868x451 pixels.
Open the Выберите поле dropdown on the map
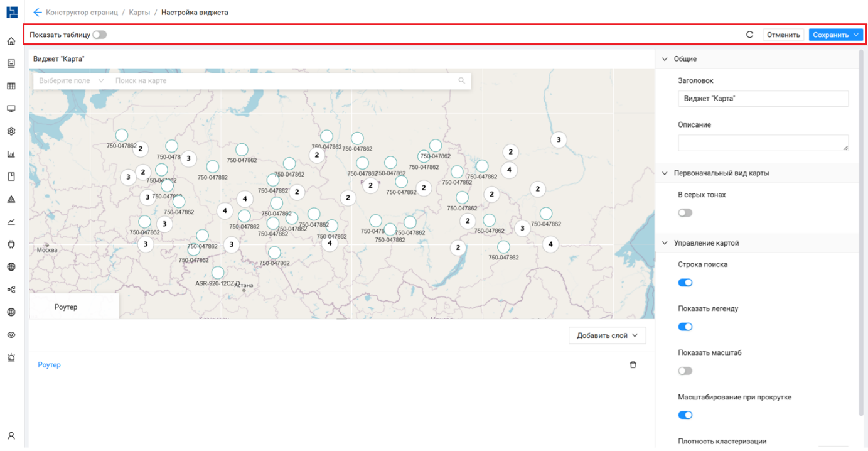tap(70, 81)
